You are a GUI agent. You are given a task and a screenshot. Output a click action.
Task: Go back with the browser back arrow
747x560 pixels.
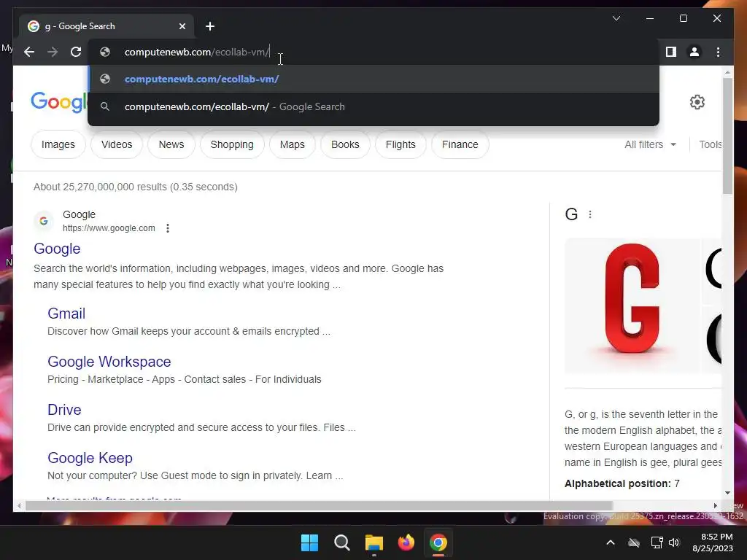[29, 52]
